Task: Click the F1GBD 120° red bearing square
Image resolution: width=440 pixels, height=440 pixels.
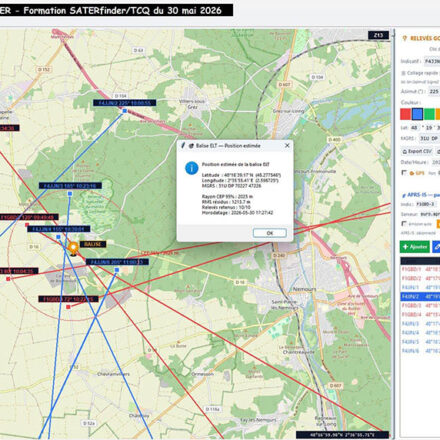Action: (27, 225)
